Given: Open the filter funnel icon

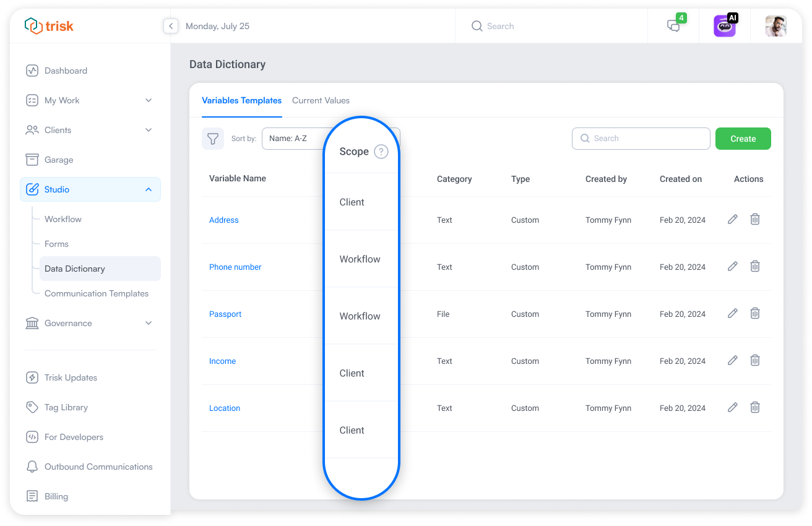Looking at the screenshot, I should pyautogui.click(x=213, y=139).
